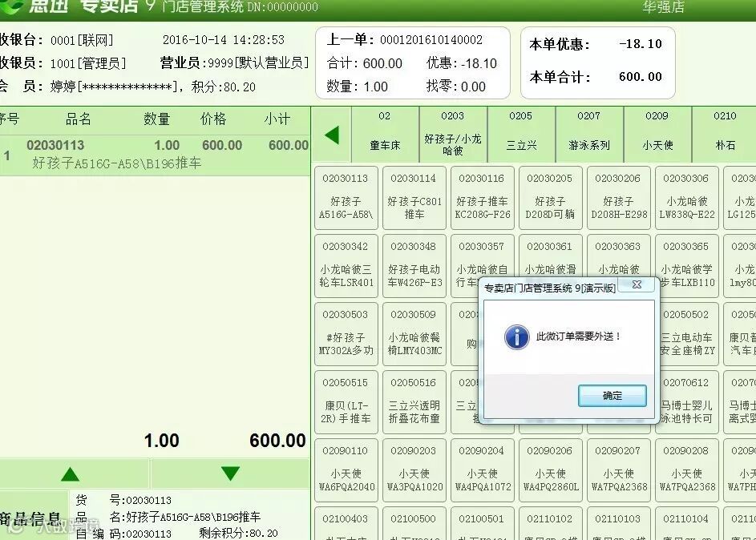Click previous order number 0001201610140002
Viewport: 756px width, 540px height.
click(431, 39)
